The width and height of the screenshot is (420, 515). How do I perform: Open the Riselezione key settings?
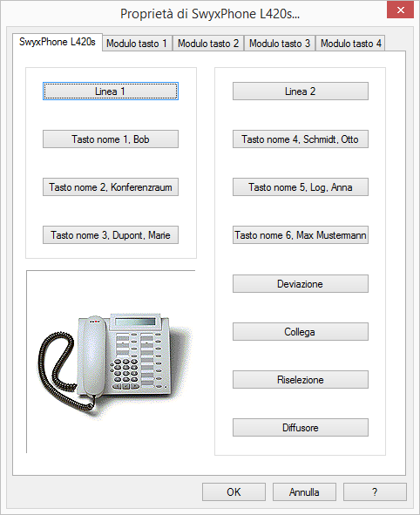[x=301, y=379]
